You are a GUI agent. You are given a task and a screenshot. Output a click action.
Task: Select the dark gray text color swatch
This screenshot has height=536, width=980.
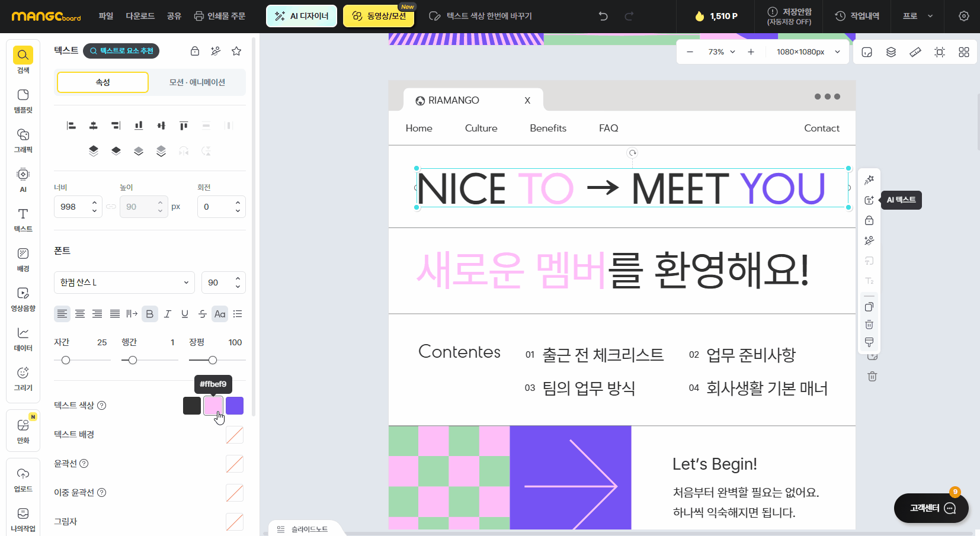click(192, 406)
